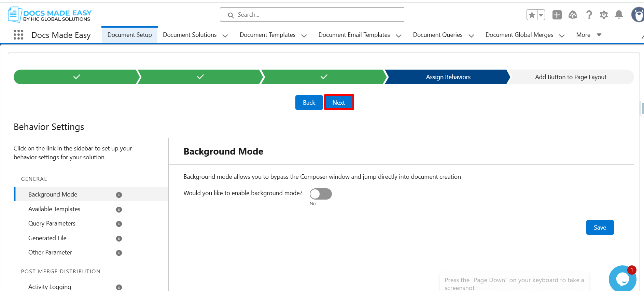Image resolution: width=644 pixels, height=291 pixels.
Task: Open the Setup gear icon
Action: click(x=604, y=15)
